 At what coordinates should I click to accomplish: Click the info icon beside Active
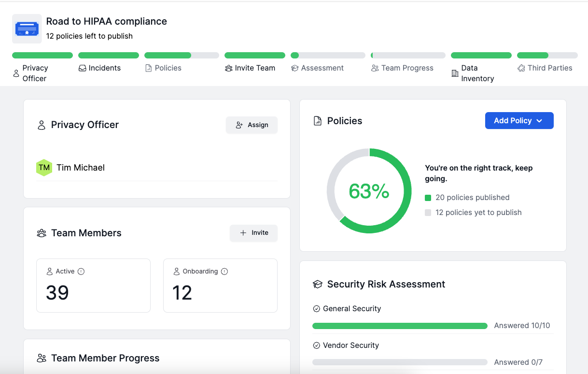pos(81,272)
